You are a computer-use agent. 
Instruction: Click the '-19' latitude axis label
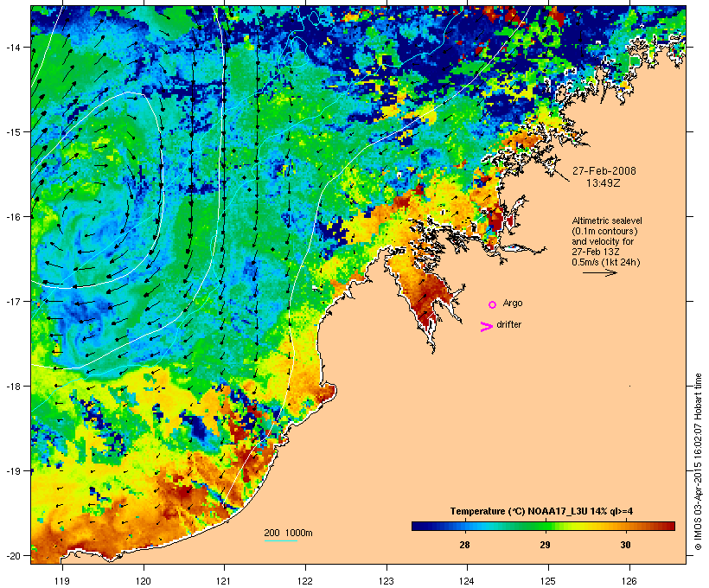pyautogui.click(x=13, y=471)
